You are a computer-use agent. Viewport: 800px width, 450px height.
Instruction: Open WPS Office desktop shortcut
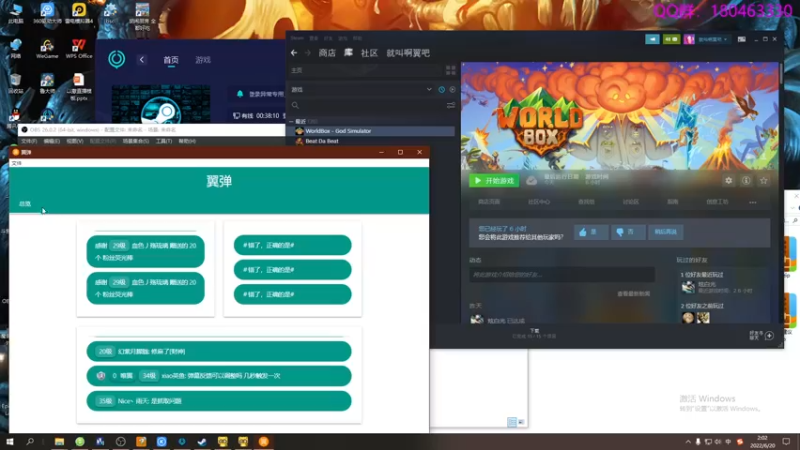click(x=79, y=49)
